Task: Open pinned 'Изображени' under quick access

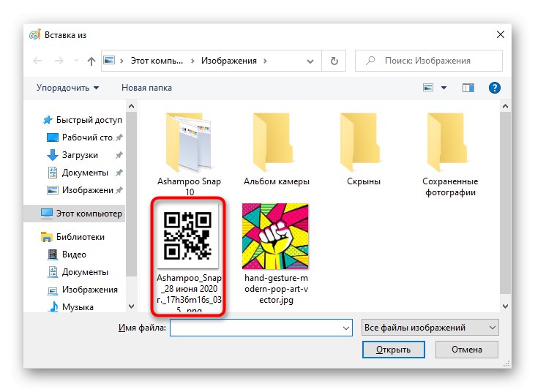Action: click(x=87, y=190)
